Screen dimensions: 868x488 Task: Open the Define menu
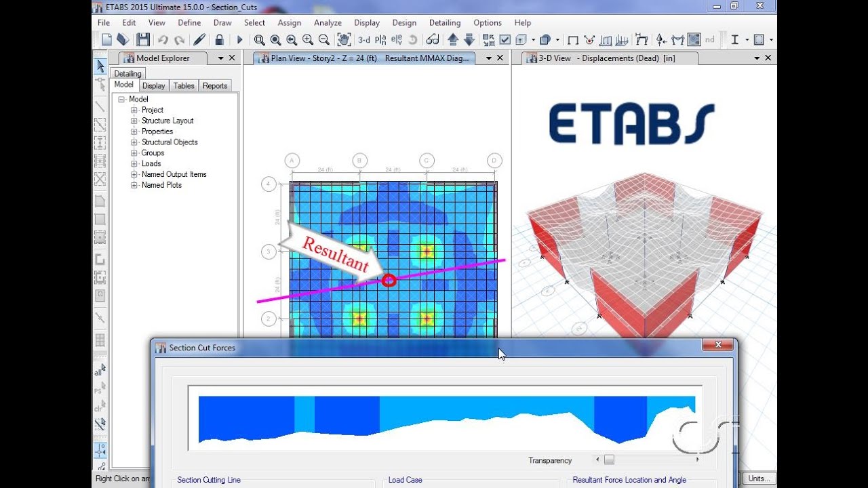pyautogui.click(x=189, y=22)
